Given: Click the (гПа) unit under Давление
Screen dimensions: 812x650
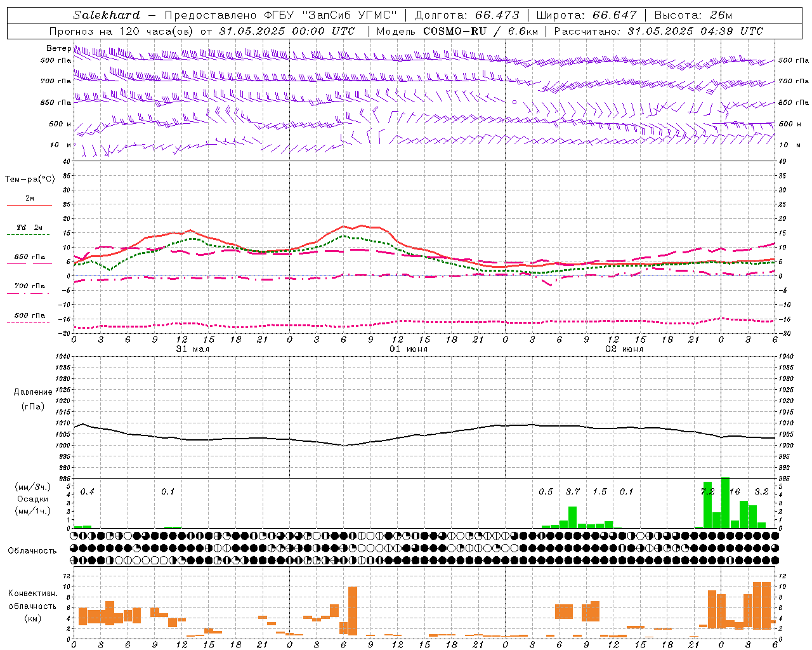Looking at the screenshot, I should tap(33, 406).
